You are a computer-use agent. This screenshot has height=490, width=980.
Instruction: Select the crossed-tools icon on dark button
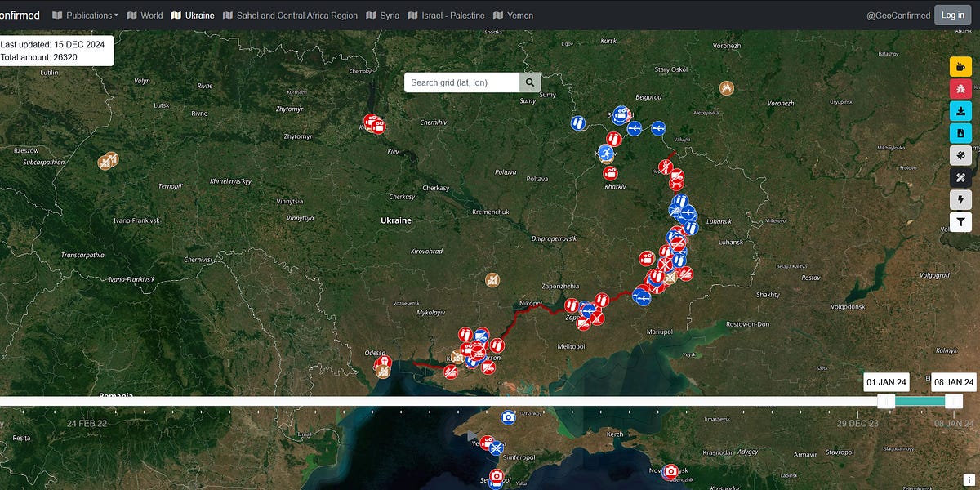point(960,177)
